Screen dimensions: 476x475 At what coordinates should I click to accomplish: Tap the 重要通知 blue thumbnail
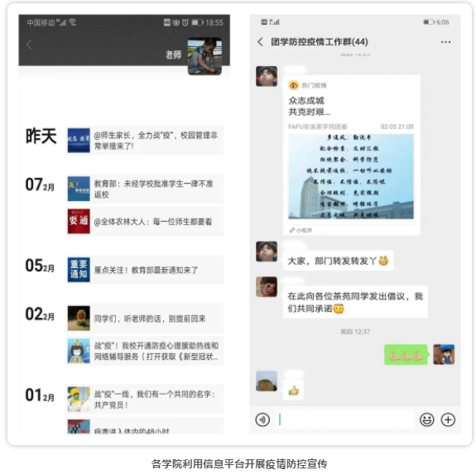point(79,270)
